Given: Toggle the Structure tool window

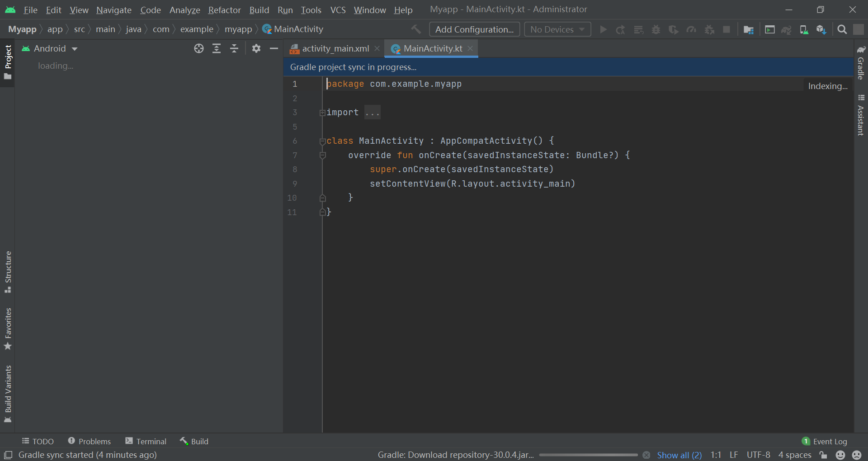Looking at the screenshot, I should pyautogui.click(x=8, y=272).
